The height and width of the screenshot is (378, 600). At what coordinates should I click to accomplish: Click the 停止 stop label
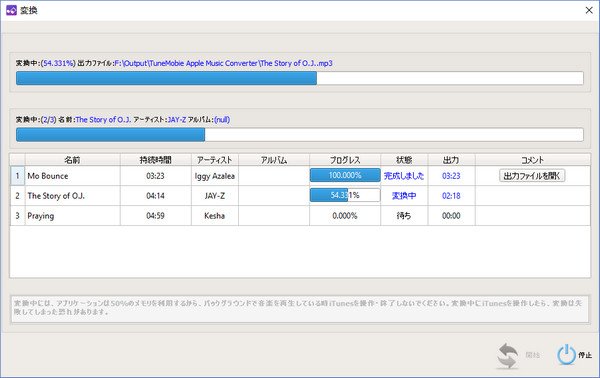[585, 355]
